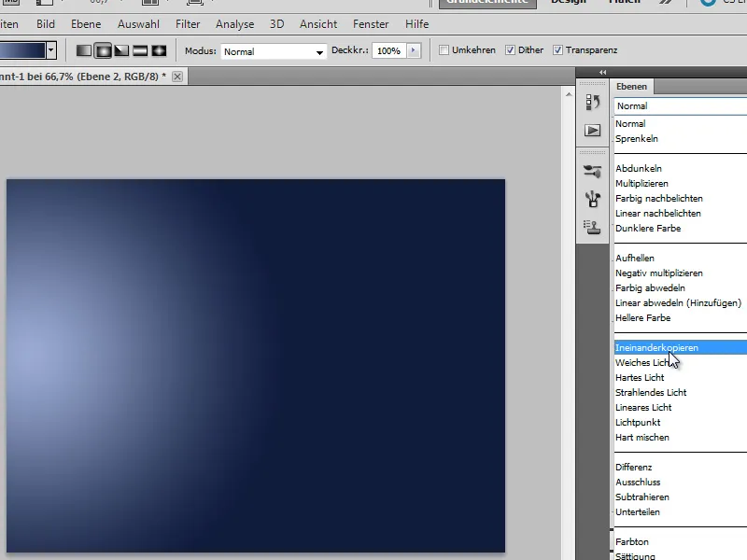Open the Bild menu
This screenshot has width=747, height=560.
click(46, 24)
